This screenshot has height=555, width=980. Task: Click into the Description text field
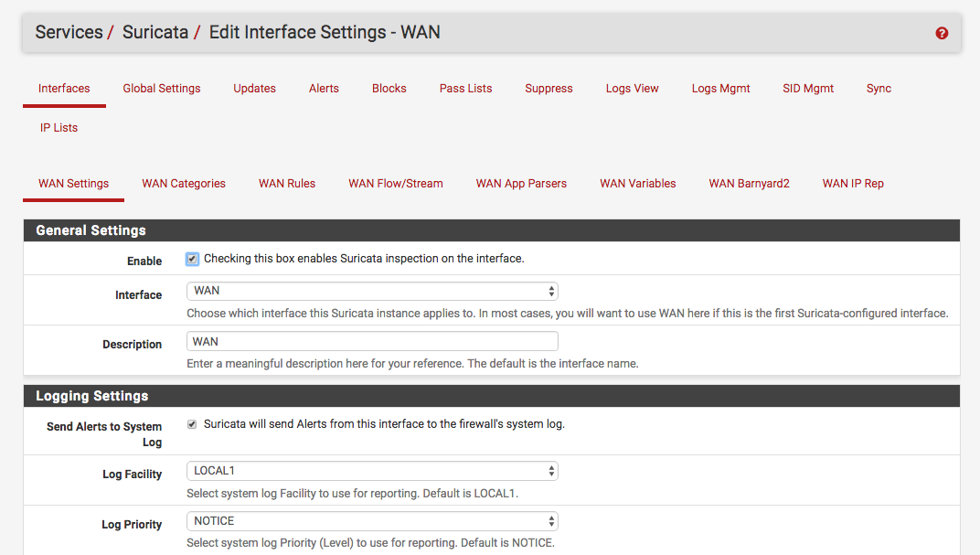pyautogui.click(x=372, y=341)
